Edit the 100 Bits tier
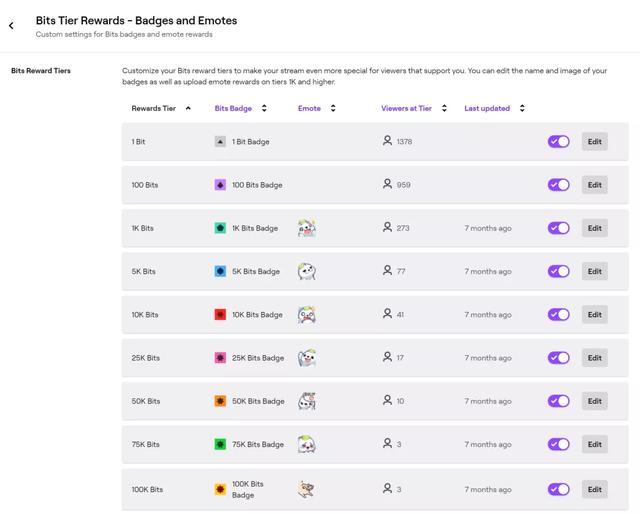The image size is (640, 514). tap(595, 185)
